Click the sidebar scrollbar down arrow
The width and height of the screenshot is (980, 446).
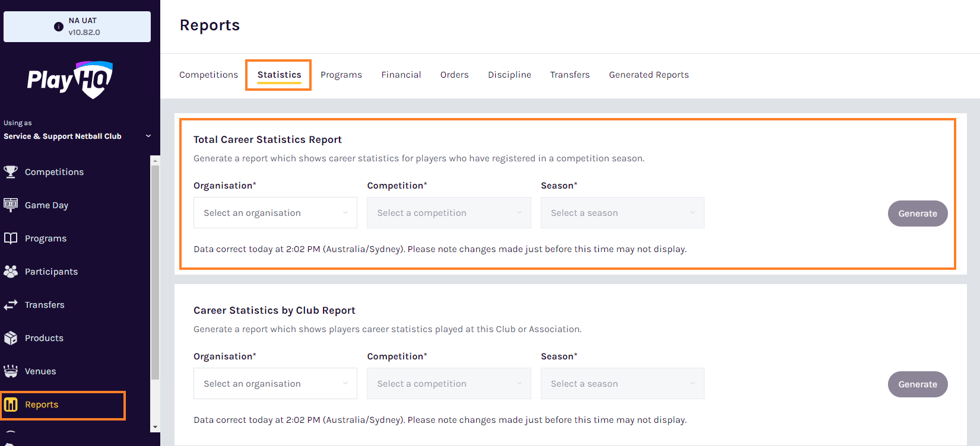coord(155,427)
